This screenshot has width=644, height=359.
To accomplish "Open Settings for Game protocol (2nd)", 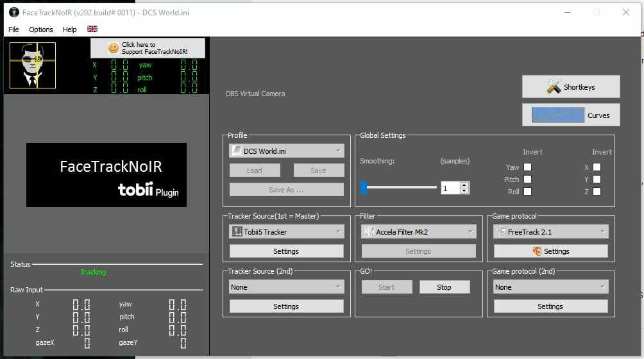I will coord(551,306).
